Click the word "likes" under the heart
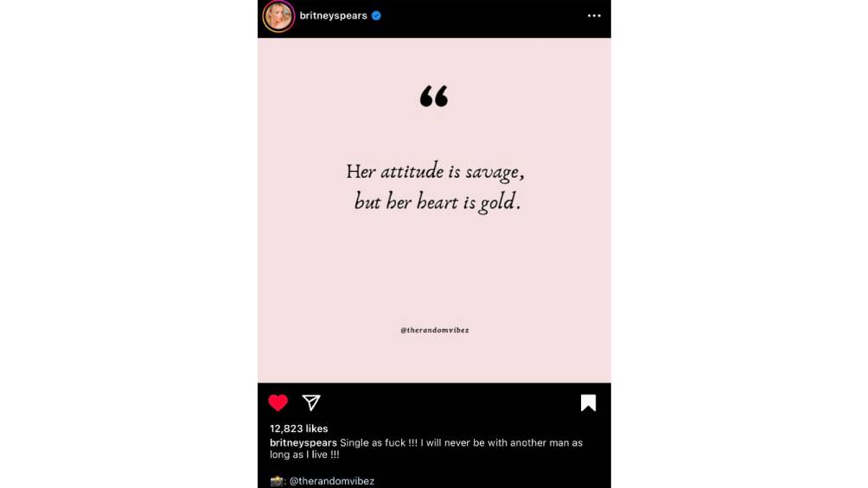 pos(316,428)
